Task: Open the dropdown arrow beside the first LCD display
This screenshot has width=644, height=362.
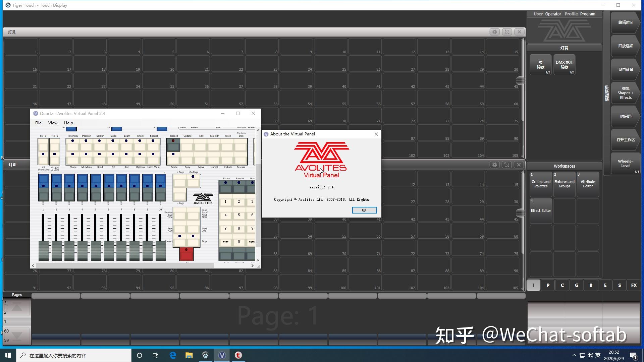Action: [x=64, y=128]
